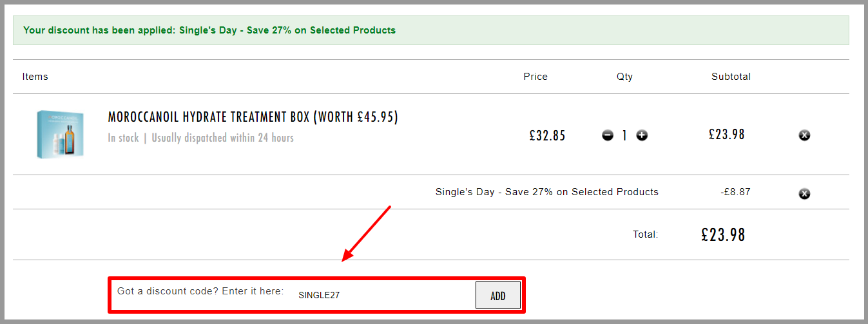The image size is (868, 324).
Task: Remove the Single's Day discount line
Action: pos(804,193)
